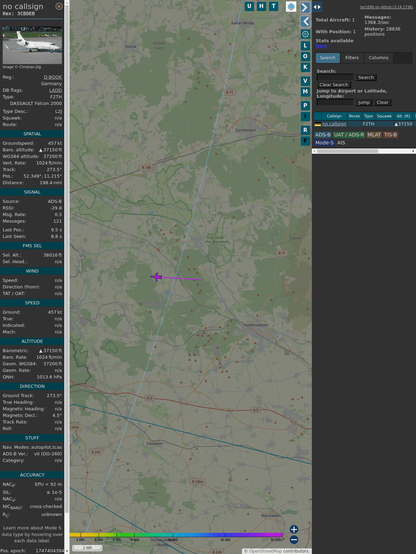Open the map layer selector icon
The height and width of the screenshot is (554, 416).
click(x=291, y=6)
